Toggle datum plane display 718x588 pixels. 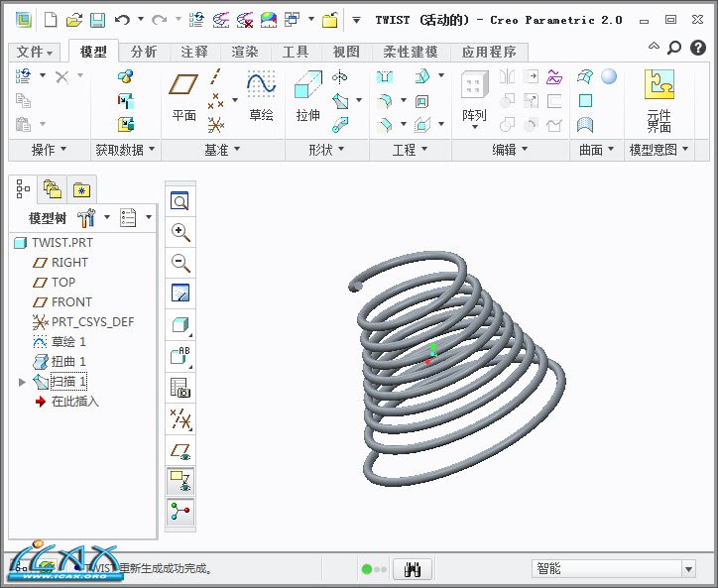pos(180,451)
